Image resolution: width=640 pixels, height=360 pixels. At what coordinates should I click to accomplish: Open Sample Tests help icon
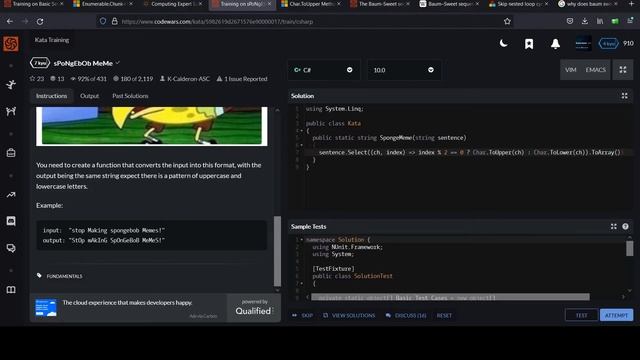pos(625,227)
